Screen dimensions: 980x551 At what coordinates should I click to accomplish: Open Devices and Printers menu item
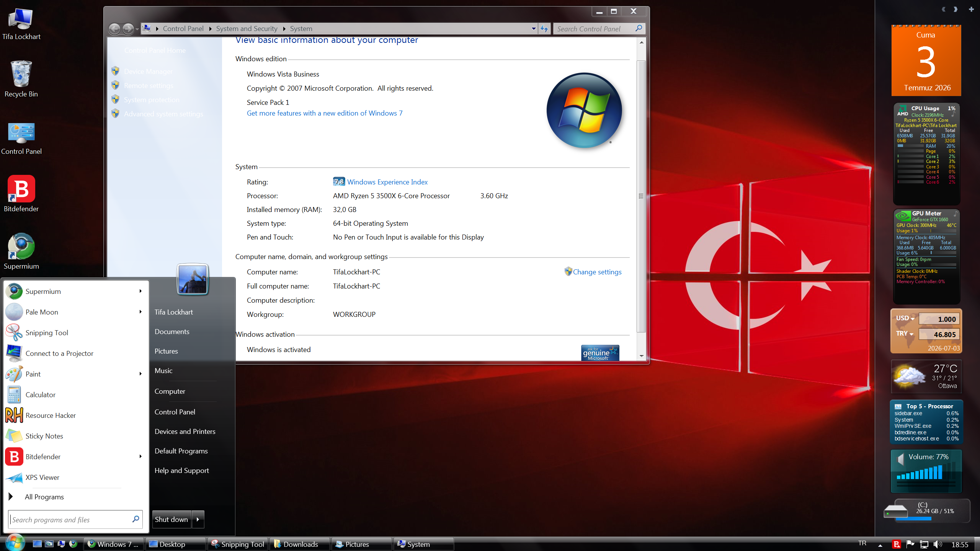pyautogui.click(x=185, y=431)
